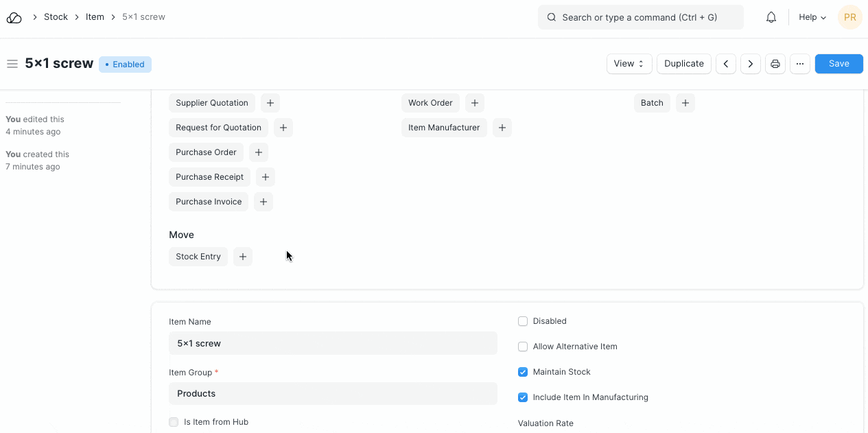Click the notification bell icon

pyautogui.click(x=771, y=17)
